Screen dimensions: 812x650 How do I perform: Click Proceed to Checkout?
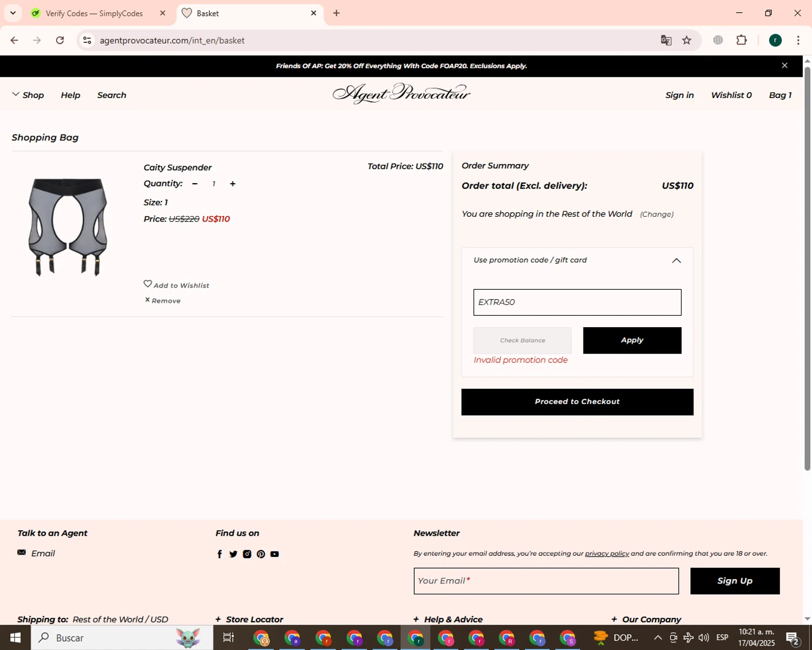577,402
